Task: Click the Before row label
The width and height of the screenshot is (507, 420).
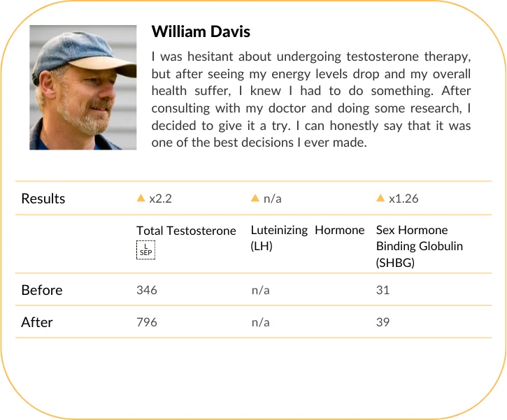Action: 42,290
